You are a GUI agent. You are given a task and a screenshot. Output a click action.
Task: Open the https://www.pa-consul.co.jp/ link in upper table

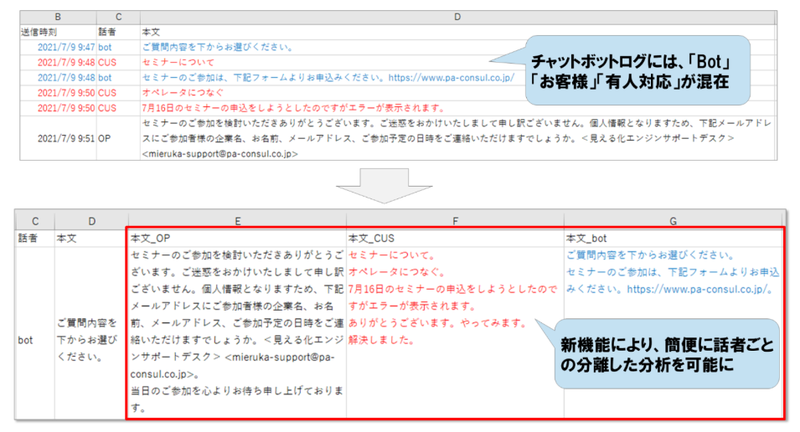point(451,78)
